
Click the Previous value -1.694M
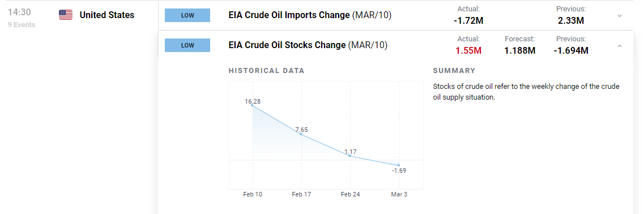click(571, 50)
